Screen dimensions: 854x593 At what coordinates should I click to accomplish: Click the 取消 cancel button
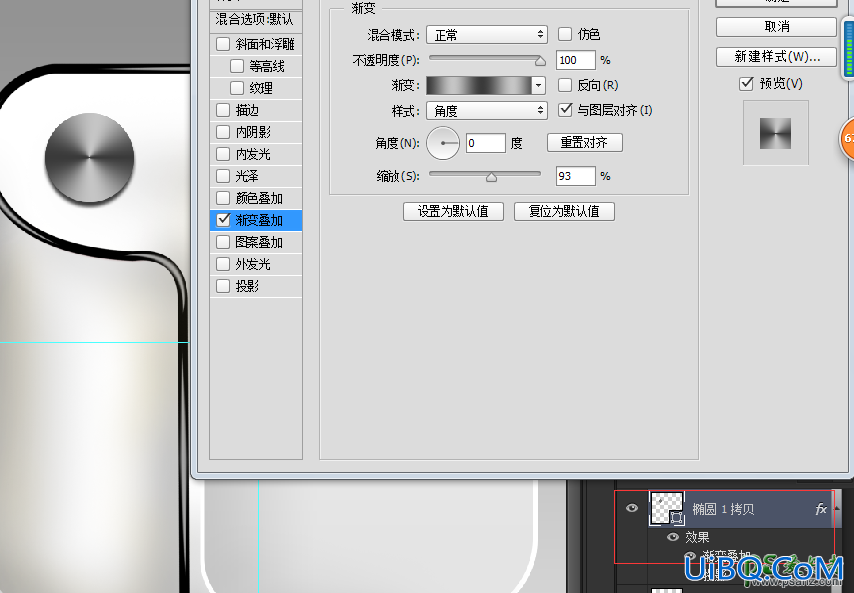pyautogui.click(x=776, y=27)
